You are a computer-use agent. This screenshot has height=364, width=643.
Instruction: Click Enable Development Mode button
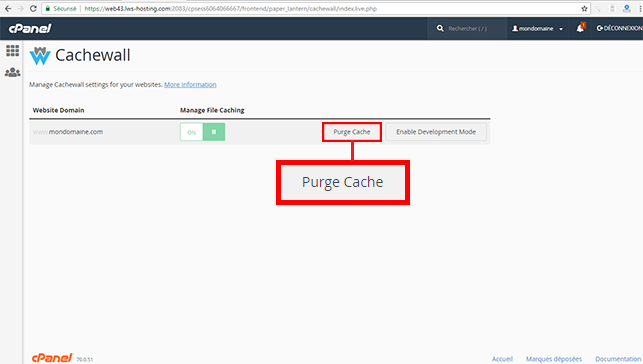coord(436,132)
